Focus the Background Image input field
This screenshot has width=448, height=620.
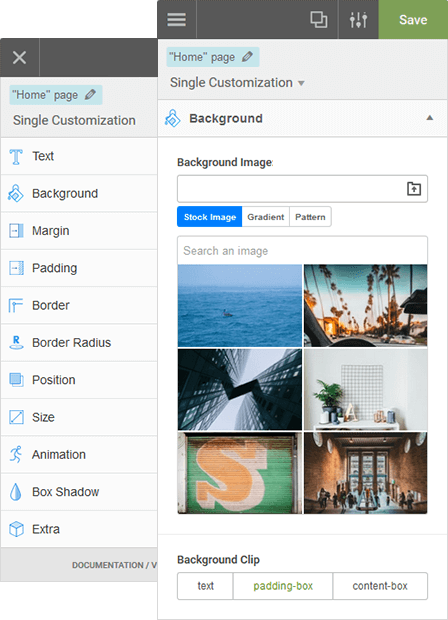(302, 189)
